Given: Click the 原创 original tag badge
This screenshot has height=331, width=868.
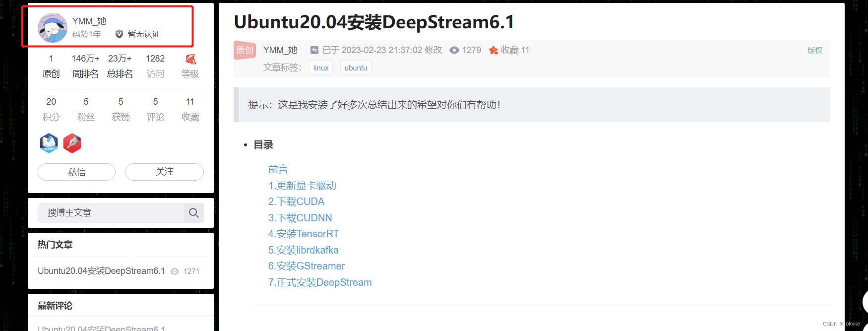Looking at the screenshot, I should click(245, 50).
